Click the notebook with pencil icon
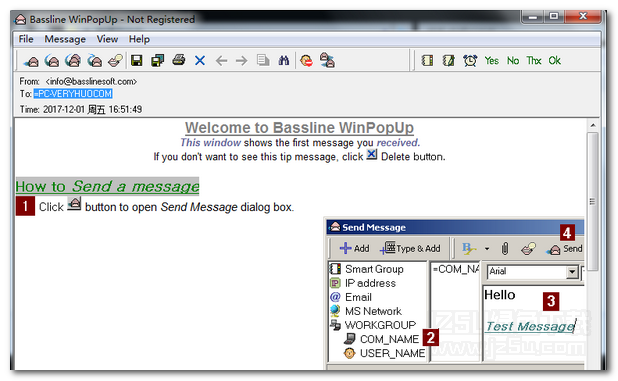 pos(449,61)
